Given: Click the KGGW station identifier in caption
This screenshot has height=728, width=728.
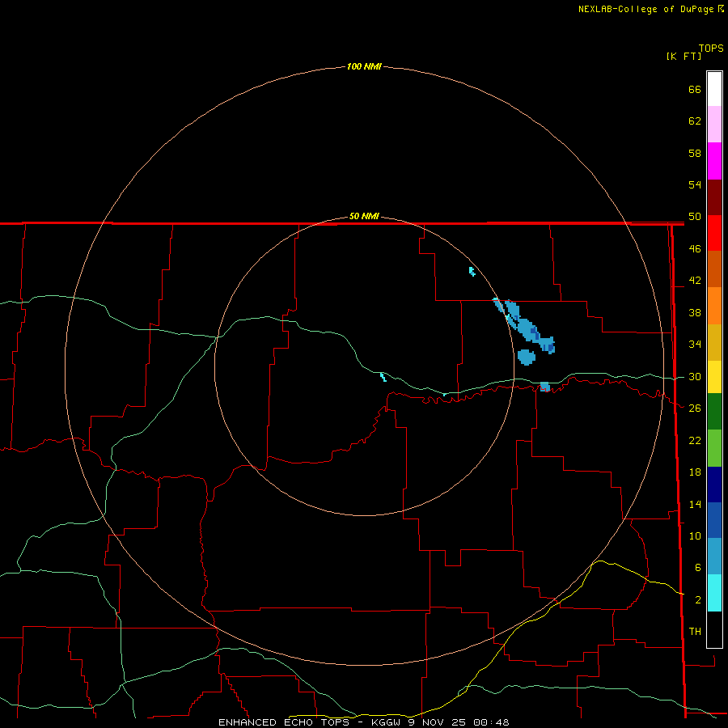Looking at the screenshot, I should coord(387,722).
